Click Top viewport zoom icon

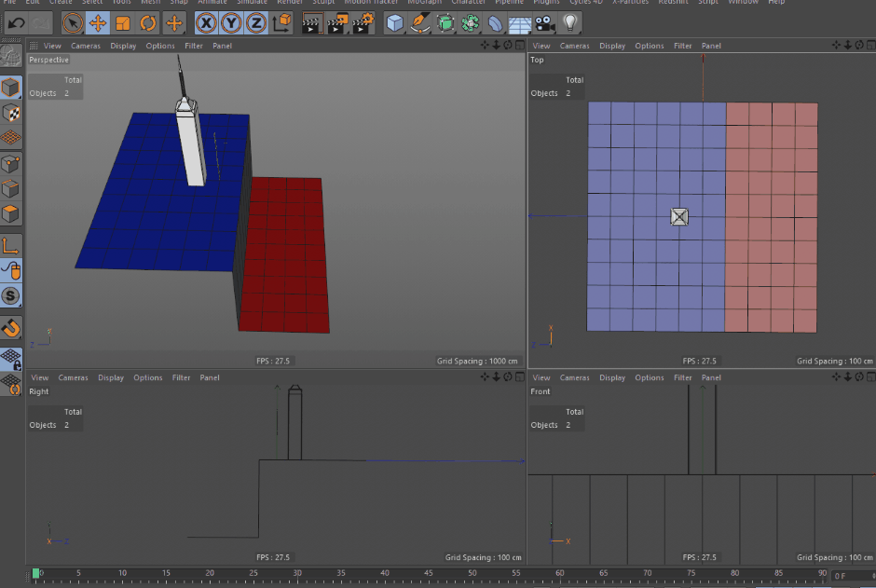847,46
